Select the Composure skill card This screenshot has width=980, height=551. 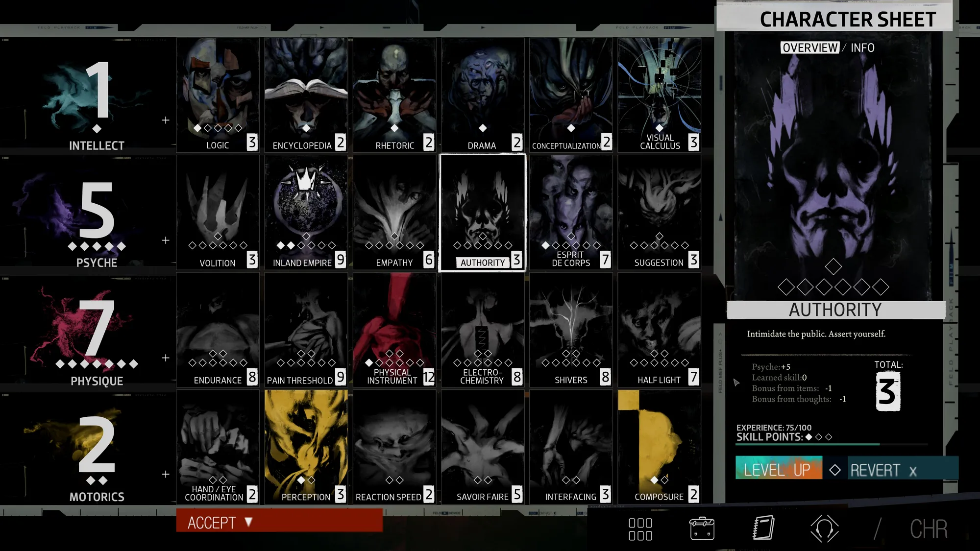point(659,447)
